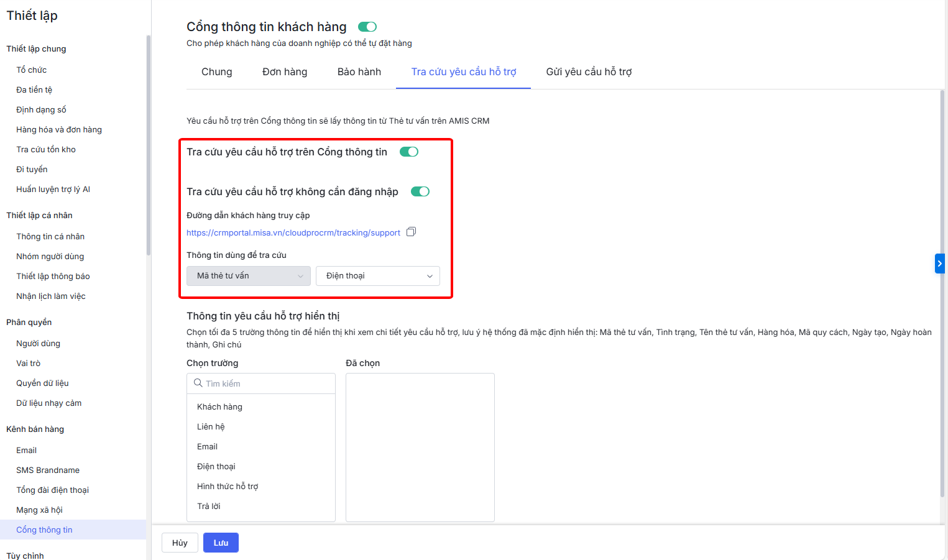
Task: Select Khách hàng from field list
Action: point(219,407)
